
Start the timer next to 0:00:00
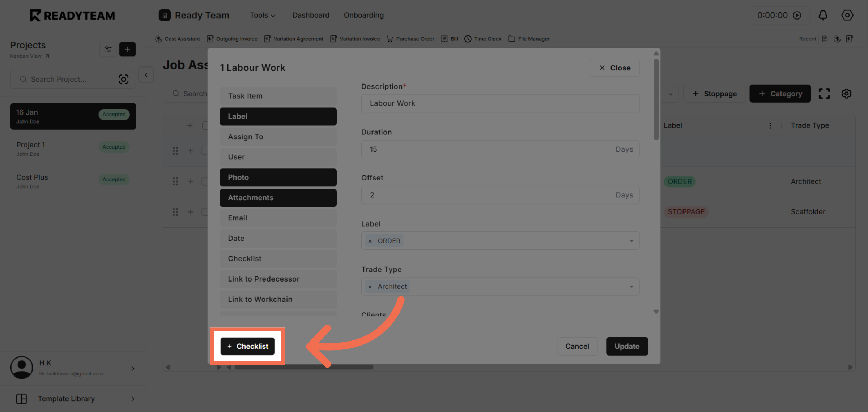[x=797, y=15]
